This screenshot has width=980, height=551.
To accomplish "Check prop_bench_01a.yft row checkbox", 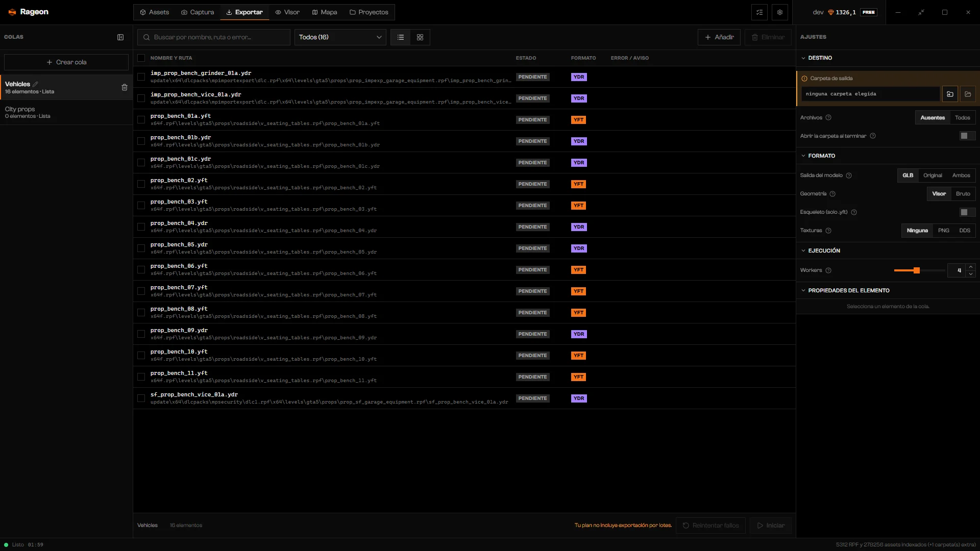I will (x=141, y=120).
